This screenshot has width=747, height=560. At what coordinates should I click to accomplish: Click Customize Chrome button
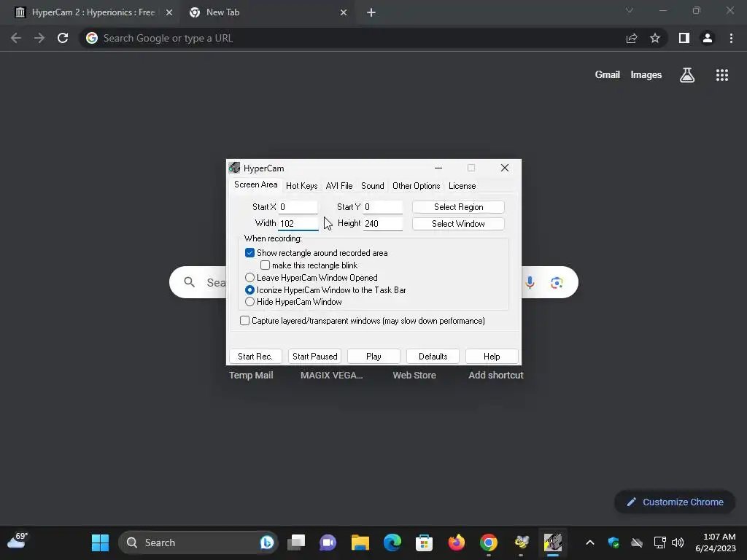click(675, 502)
